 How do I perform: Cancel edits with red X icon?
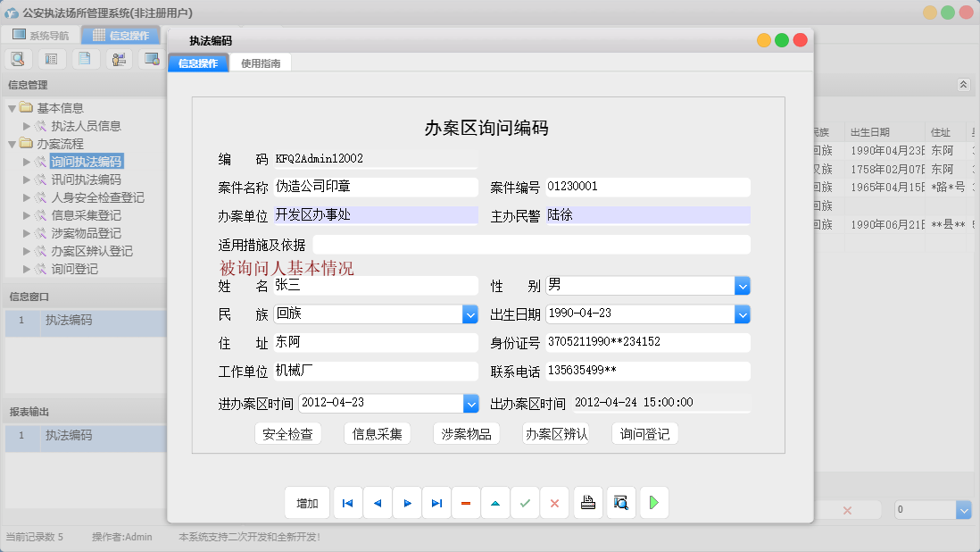click(x=554, y=503)
